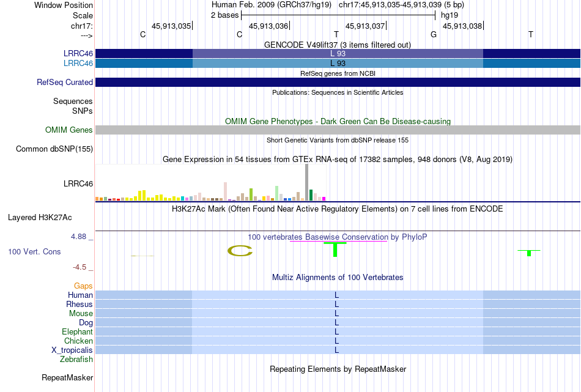Click the Gaps row label
This screenshot has width=581, height=392.
[x=83, y=286]
